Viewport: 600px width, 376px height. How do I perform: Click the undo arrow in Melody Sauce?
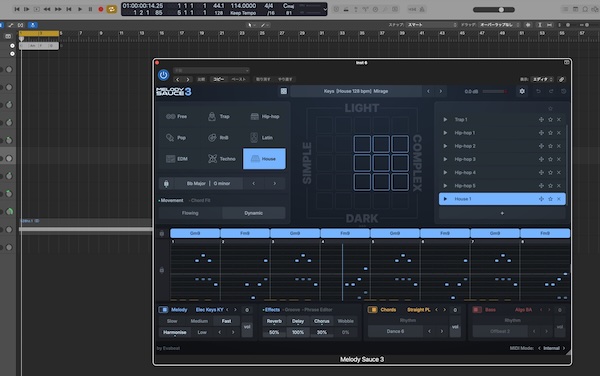(x=538, y=91)
